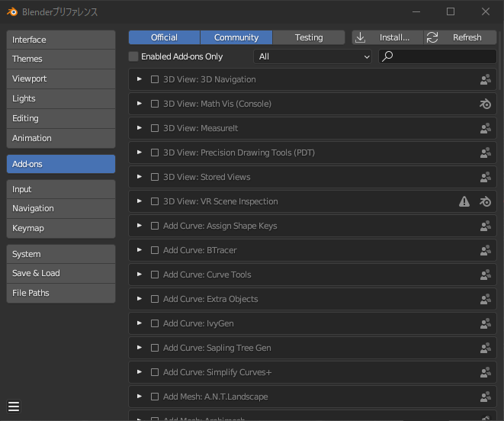The height and width of the screenshot is (421, 504).
Task: Click community icon on Sapling Tree Gen row
Action: tap(486, 348)
